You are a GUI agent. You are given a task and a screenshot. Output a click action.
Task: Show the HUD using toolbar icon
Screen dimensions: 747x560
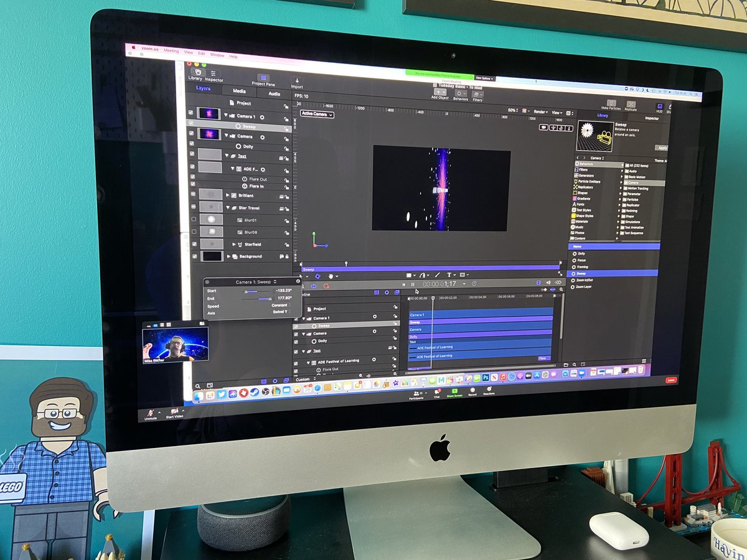pos(660,106)
